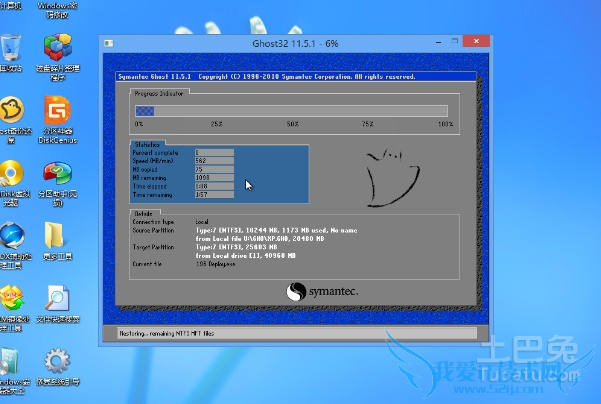601x404 pixels.
Task: Open the WIM box with green arrow icon
Action: (10, 299)
